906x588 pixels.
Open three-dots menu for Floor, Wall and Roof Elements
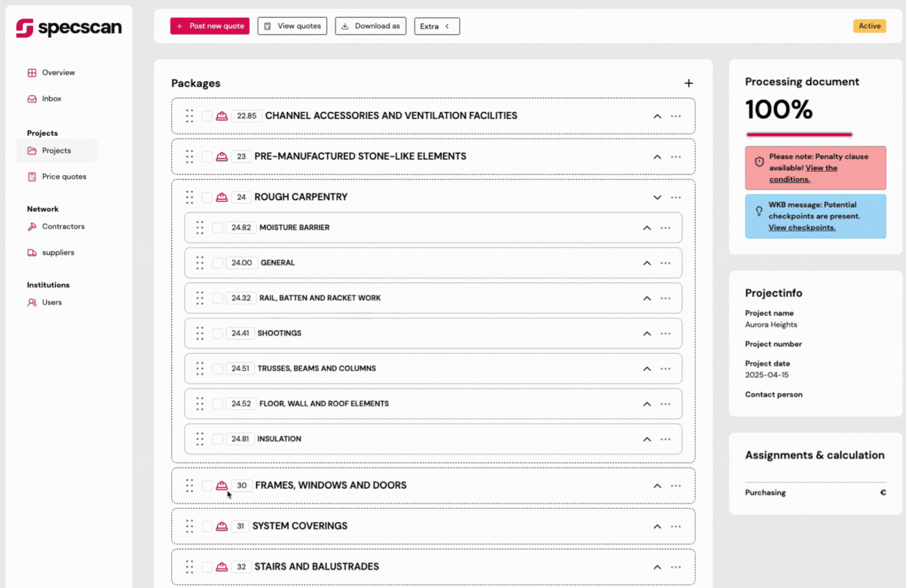coord(666,404)
